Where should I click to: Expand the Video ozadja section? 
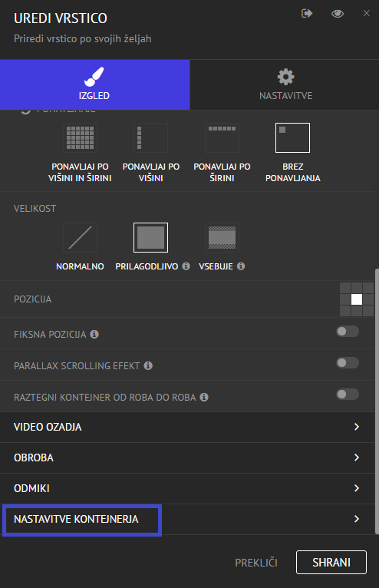point(187,427)
